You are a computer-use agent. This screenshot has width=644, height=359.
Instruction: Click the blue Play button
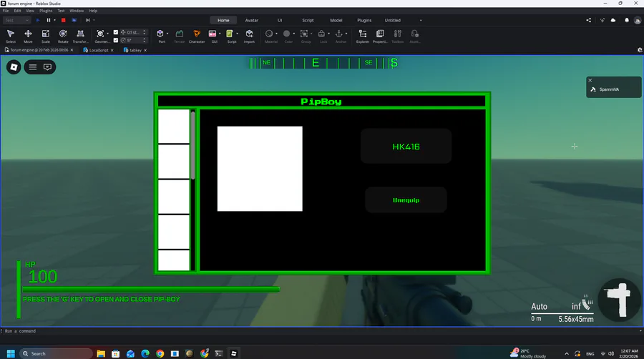coord(38,20)
